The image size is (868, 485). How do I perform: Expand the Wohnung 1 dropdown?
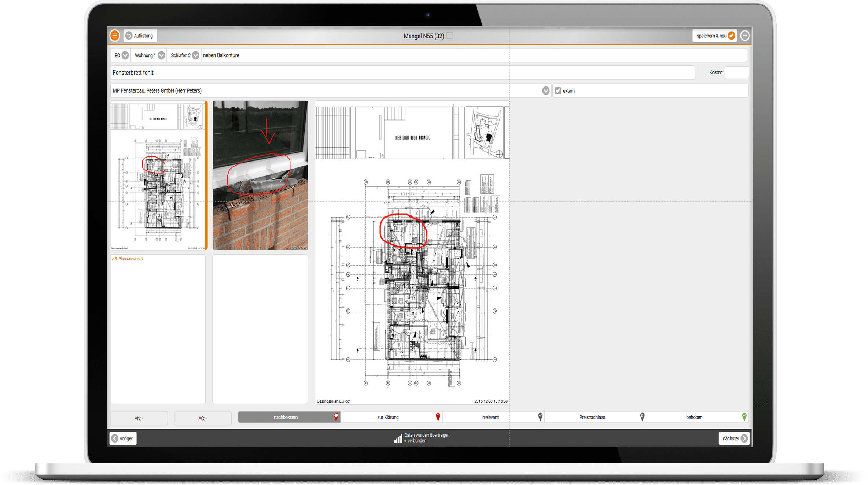pos(161,55)
